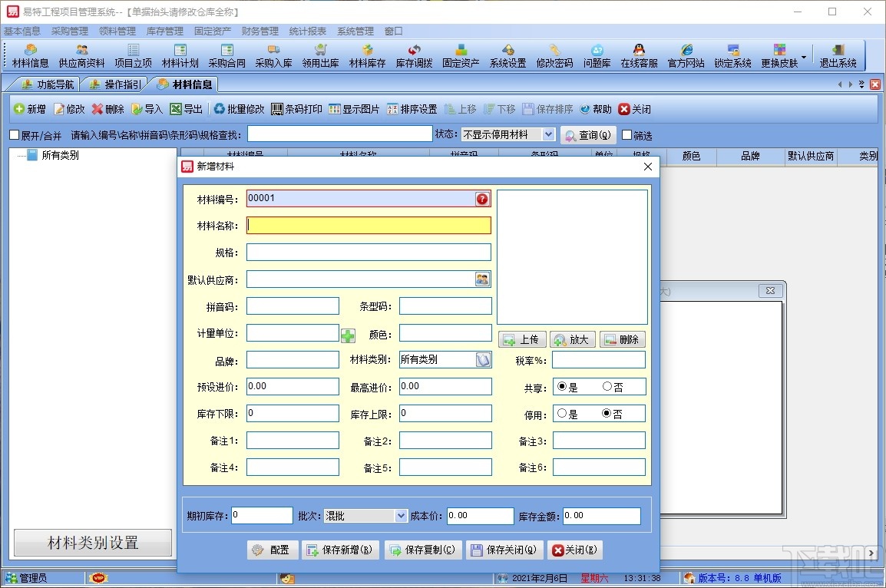Screen dimensions: 886x588
Task: Click 新增 in the material toolbar
Action: click(30, 109)
